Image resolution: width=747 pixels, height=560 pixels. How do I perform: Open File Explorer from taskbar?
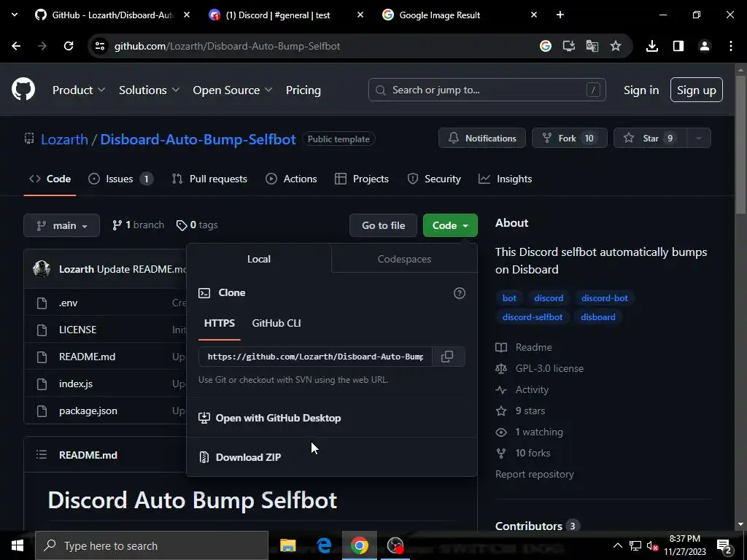287,545
